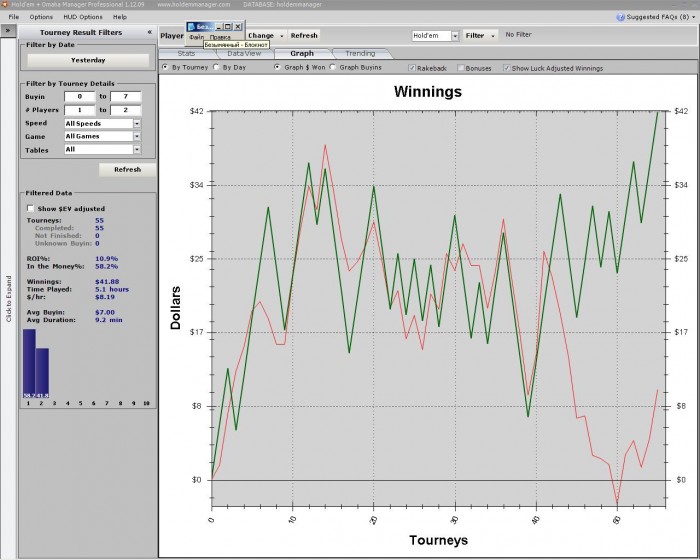Image resolution: width=700 pixels, height=560 pixels.
Task: Click the In the Money% value 58.2%
Action: tap(106, 267)
